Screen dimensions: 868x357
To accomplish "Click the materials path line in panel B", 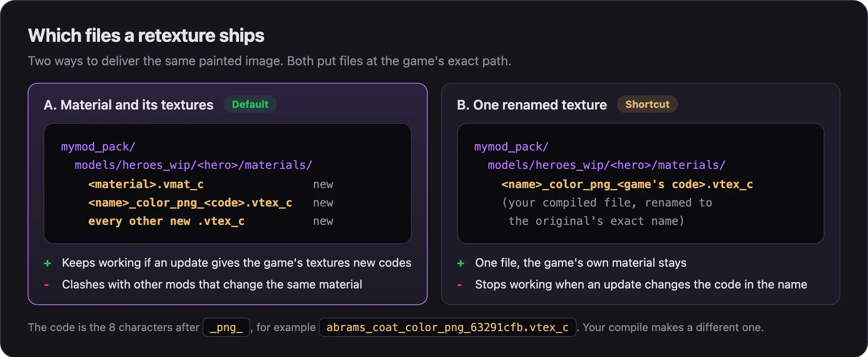I will 606,165.
